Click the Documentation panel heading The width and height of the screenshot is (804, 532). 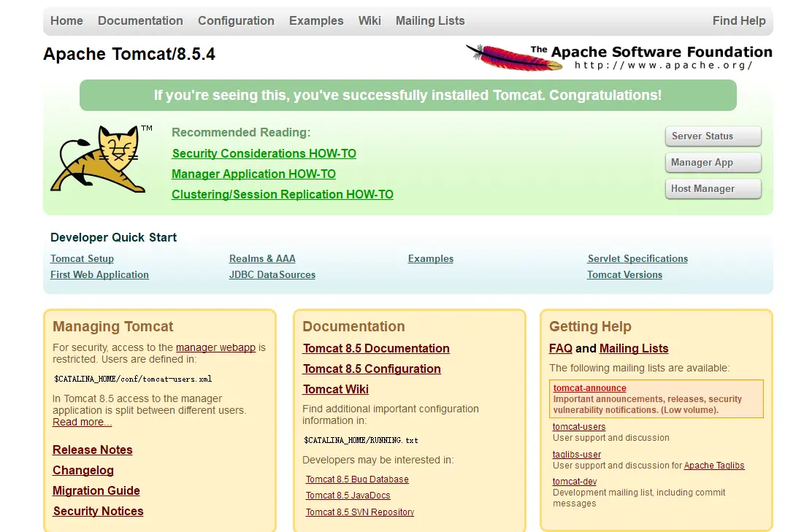click(x=353, y=326)
